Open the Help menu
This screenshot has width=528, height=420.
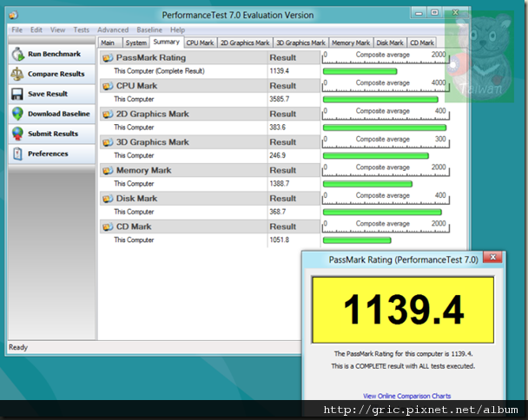(177, 30)
